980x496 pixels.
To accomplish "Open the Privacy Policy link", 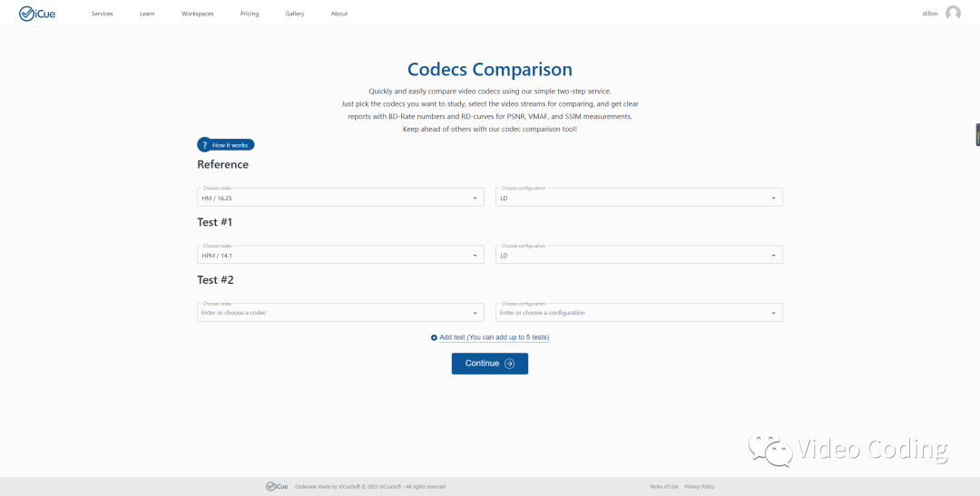I will click(x=699, y=487).
